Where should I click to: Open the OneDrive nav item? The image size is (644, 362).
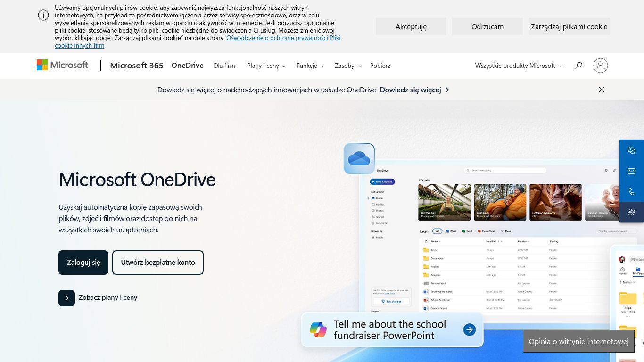188,66
